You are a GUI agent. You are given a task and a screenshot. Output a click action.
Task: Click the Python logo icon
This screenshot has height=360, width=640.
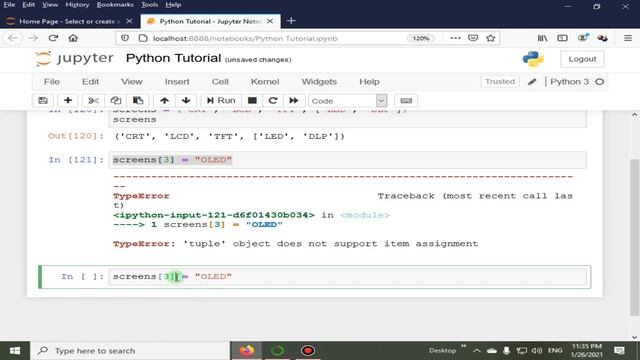[x=533, y=59]
